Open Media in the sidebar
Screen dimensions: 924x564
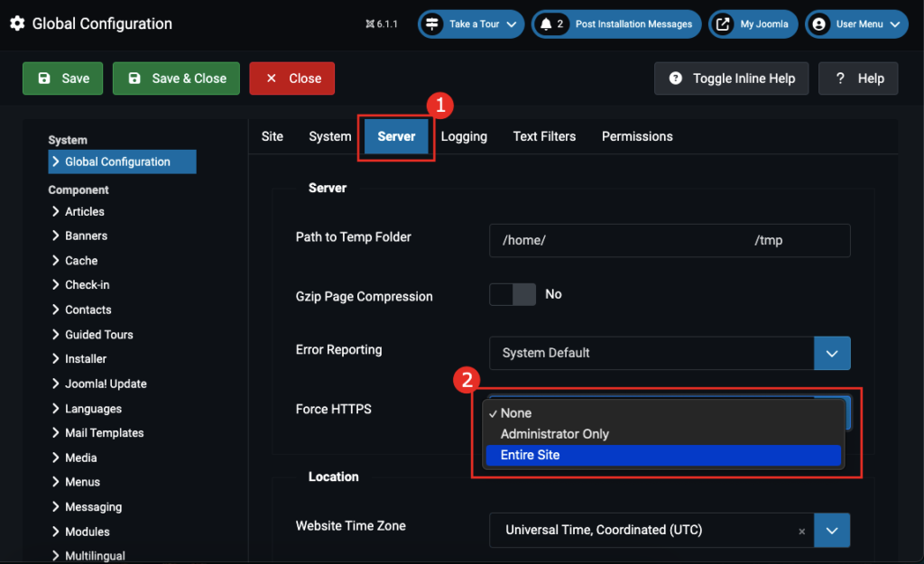80,458
